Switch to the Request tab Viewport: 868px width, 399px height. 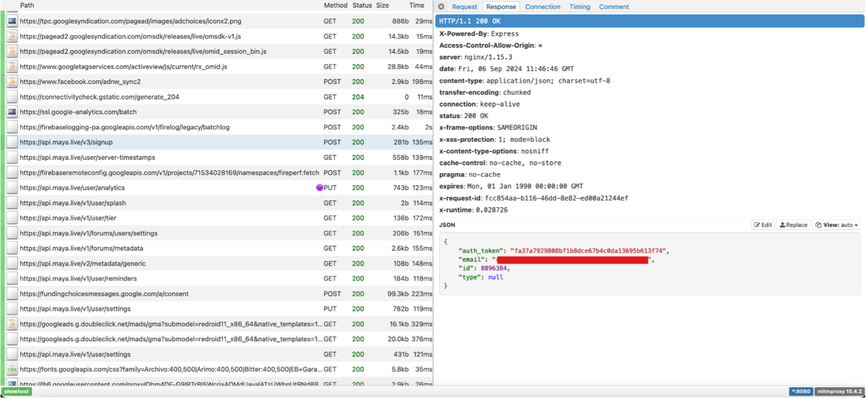(464, 7)
